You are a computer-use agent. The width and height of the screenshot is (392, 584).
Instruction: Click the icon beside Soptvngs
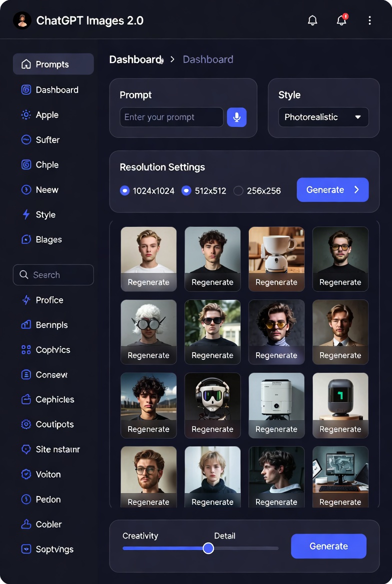26,549
